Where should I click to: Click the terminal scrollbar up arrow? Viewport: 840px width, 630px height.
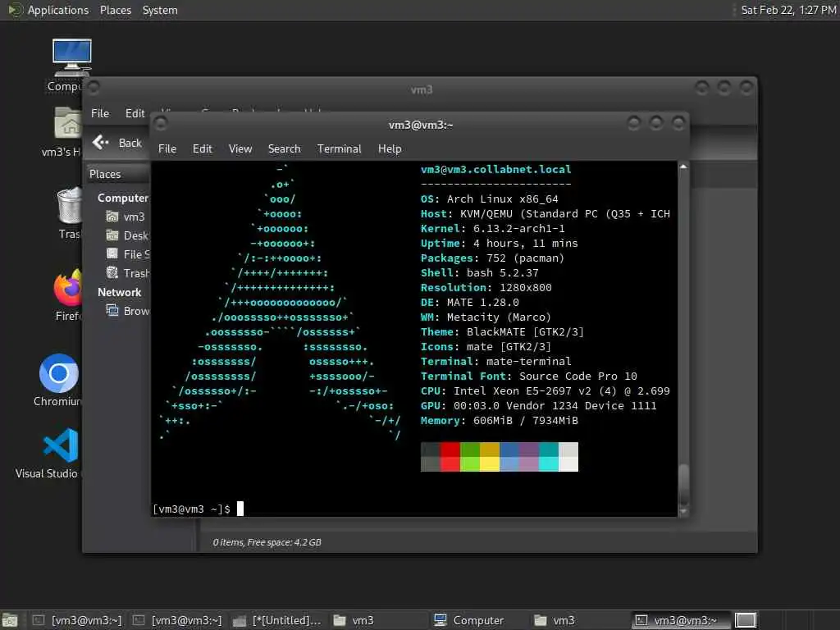683,167
